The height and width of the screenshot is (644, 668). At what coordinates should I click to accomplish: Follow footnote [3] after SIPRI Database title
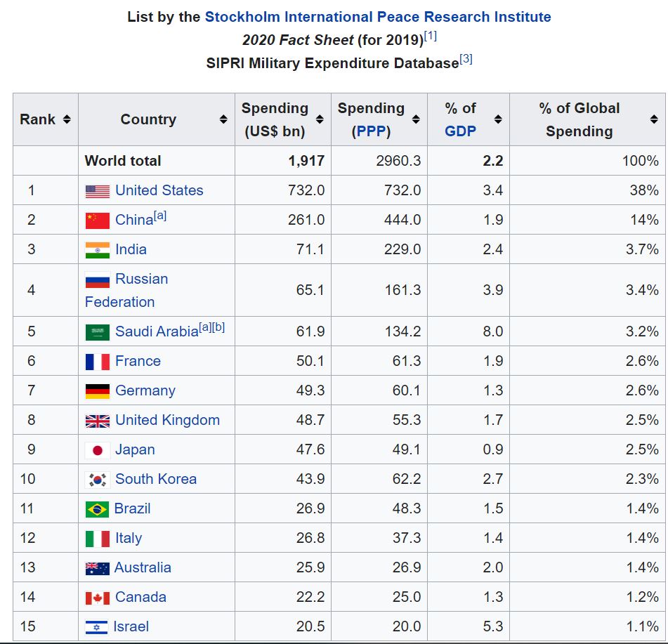tap(466, 59)
